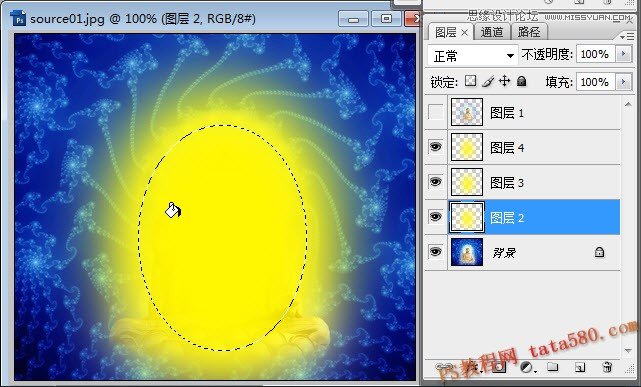Select 图层 4 thumbnail
The width and height of the screenshot is (641, 387).
(x=467, y=147)
